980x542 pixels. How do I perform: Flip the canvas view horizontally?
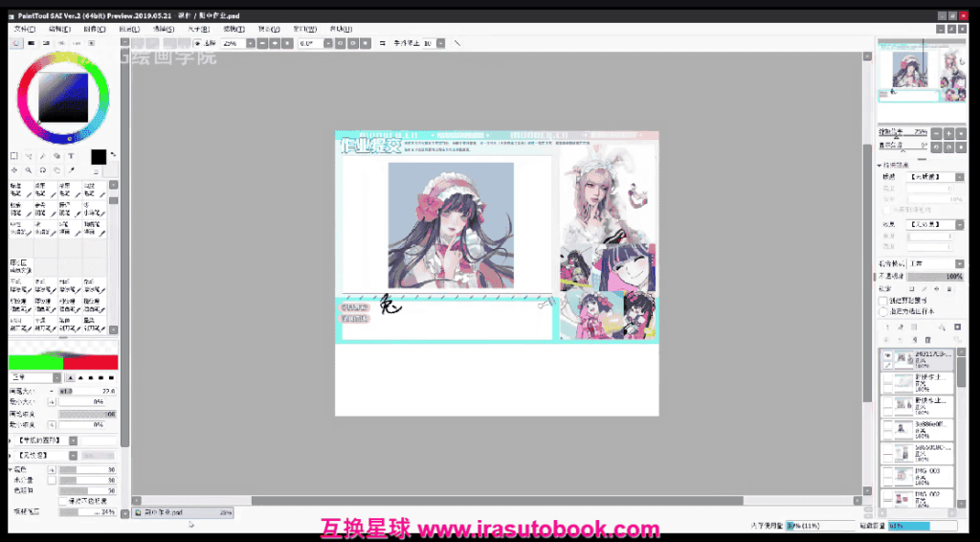tap(383, 43)
